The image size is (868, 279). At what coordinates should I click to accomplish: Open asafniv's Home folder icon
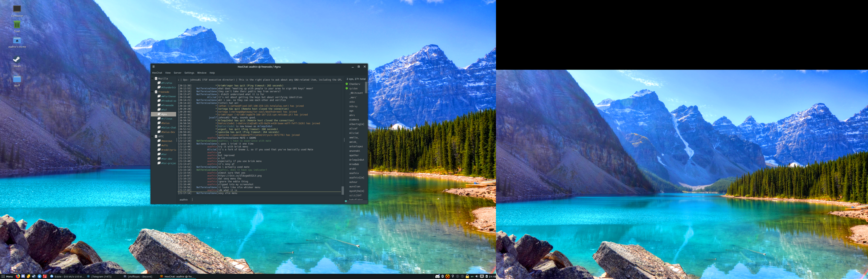[17, 42]
